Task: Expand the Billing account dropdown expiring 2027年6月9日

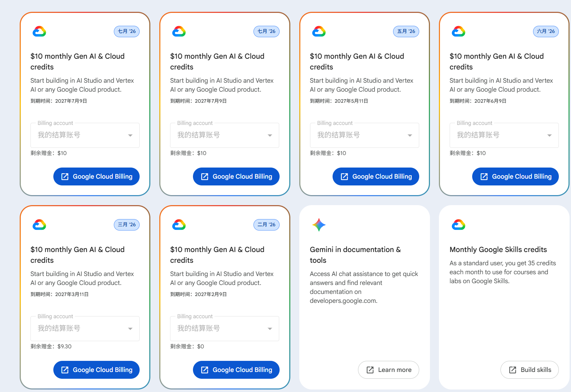Action: tap(504, 135)
